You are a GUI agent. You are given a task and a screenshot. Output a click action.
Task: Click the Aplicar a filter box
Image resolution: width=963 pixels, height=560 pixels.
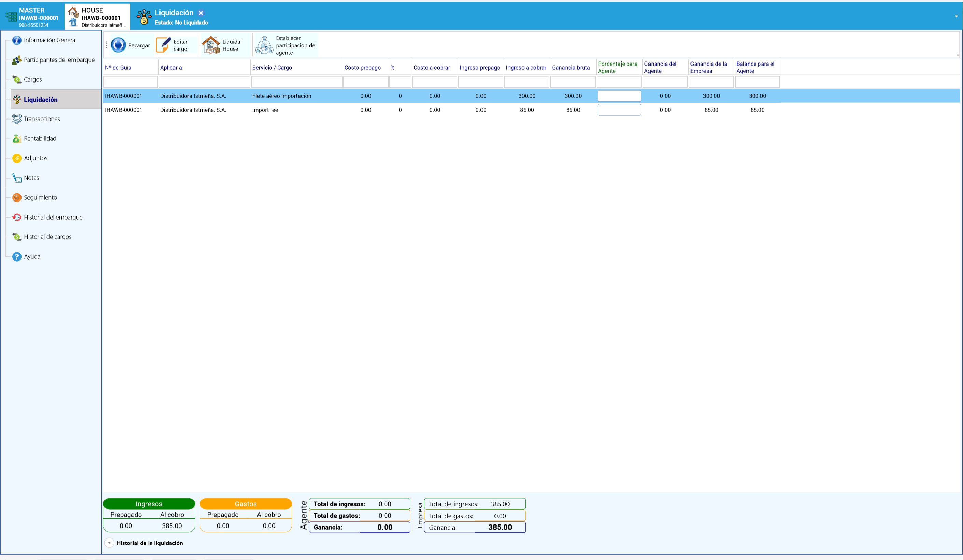205,82
